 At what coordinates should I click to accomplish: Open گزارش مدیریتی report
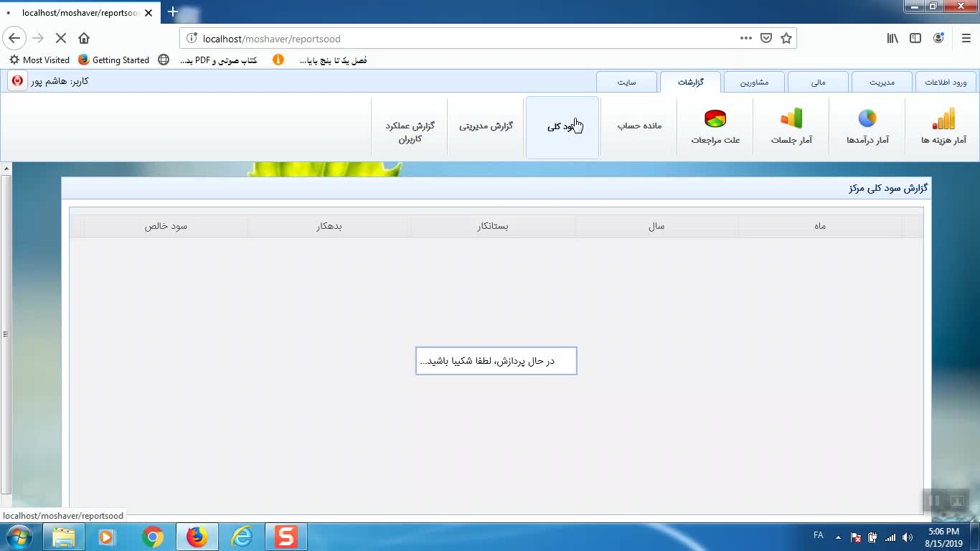pos(486,126)
